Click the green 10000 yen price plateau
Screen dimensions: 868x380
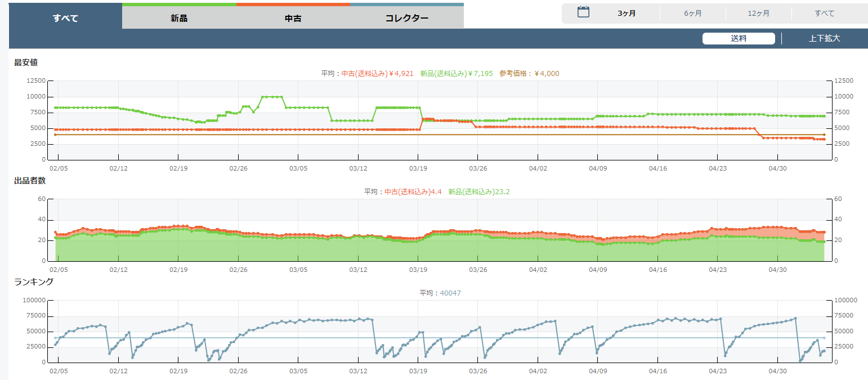point(272,97)
